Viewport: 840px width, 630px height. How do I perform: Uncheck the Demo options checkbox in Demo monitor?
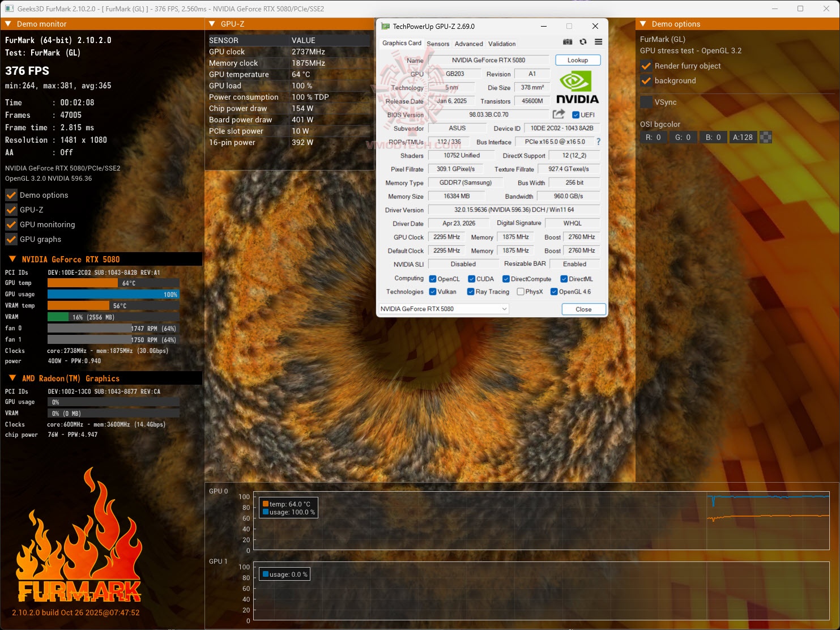(x=11, y=195)
